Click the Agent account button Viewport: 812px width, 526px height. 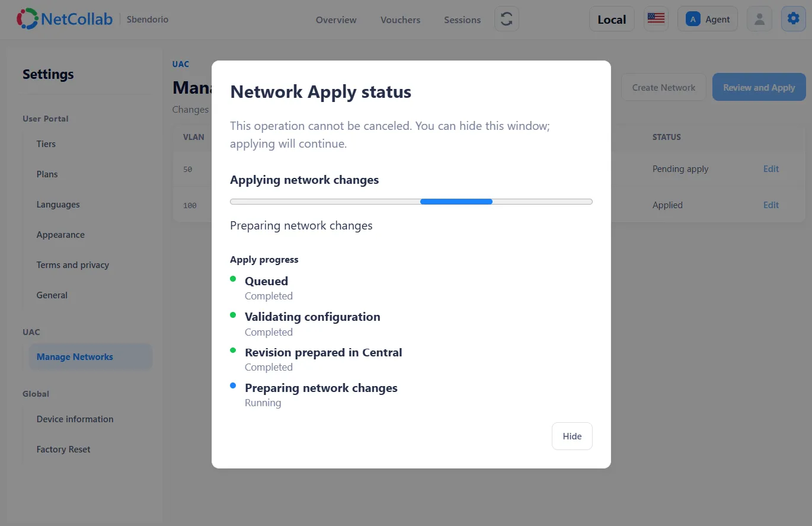pos(708,19)
